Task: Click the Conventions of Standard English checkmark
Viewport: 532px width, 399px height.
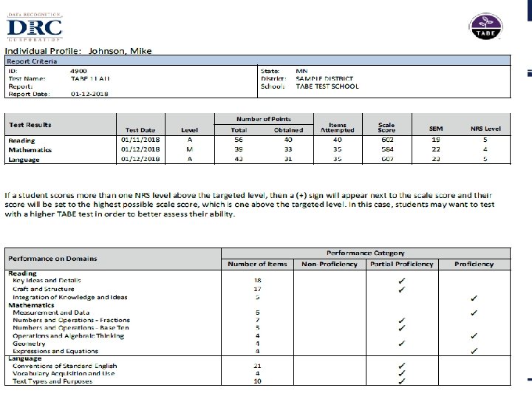Action: click(402, 366)
